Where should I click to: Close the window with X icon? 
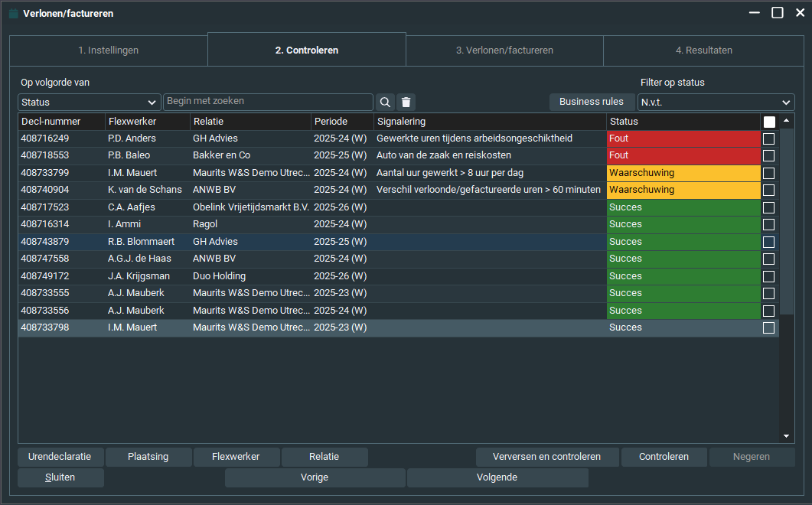point(800,13)
